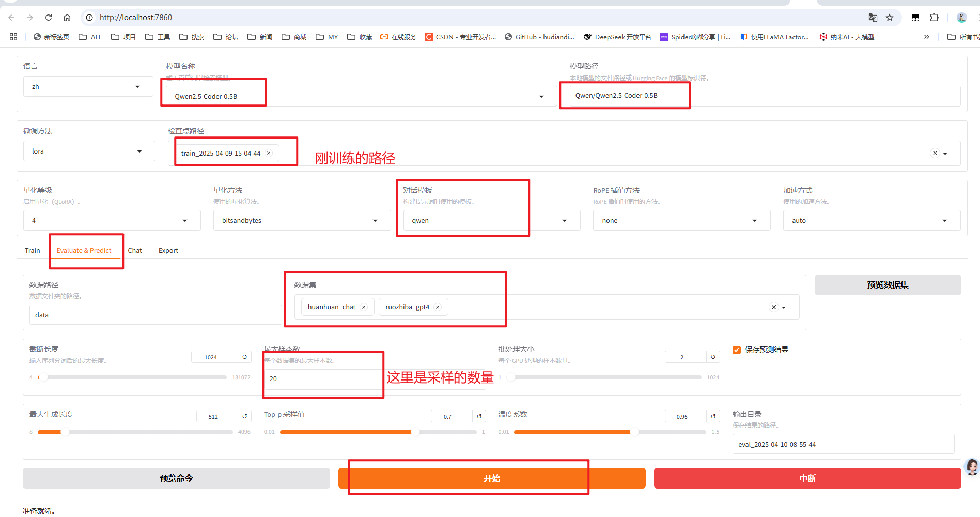Open the 加速方式 auto dropdown
Screen dimensions: 980x517
872,220
